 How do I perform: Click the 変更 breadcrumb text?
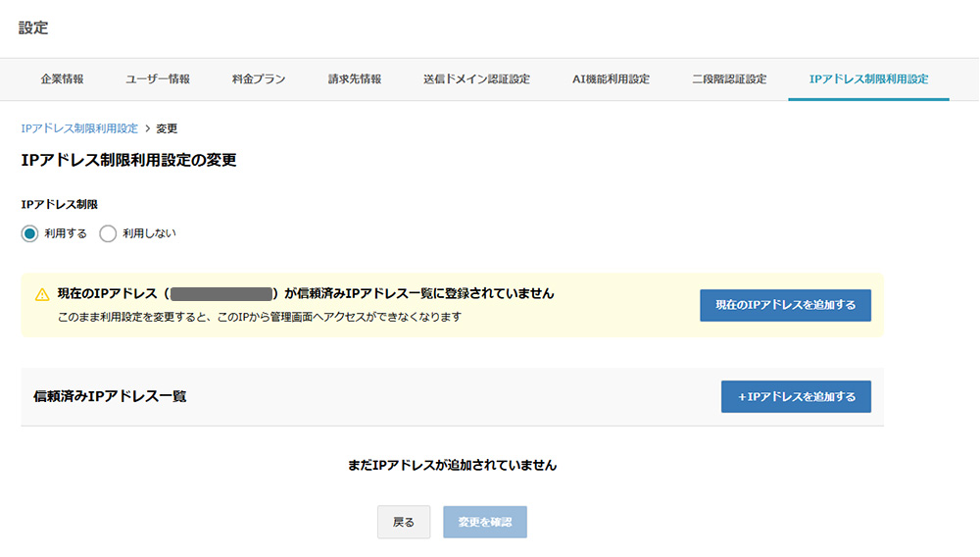(167, 128)
